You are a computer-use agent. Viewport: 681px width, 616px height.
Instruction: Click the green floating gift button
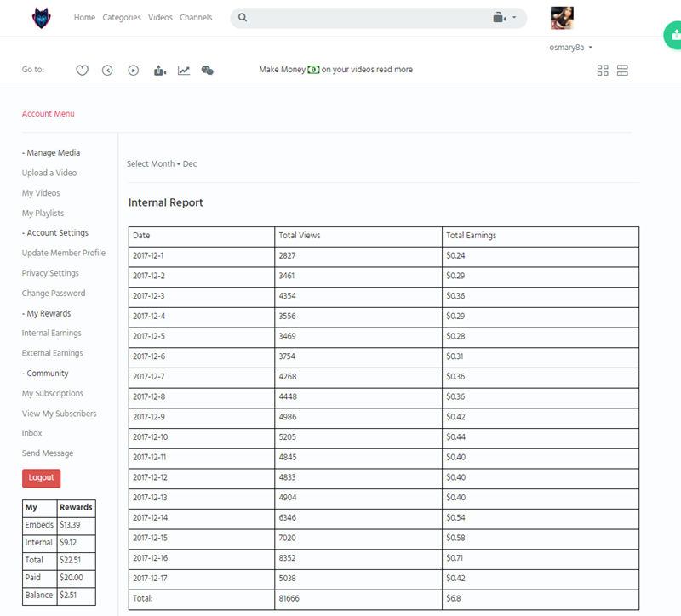(x=673, y=35)
